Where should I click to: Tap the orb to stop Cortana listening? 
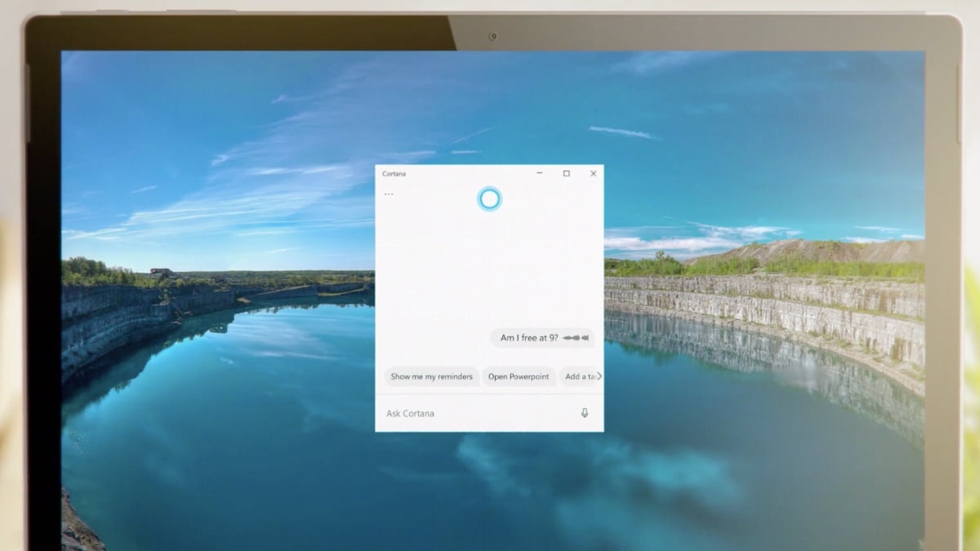point(489,198)
